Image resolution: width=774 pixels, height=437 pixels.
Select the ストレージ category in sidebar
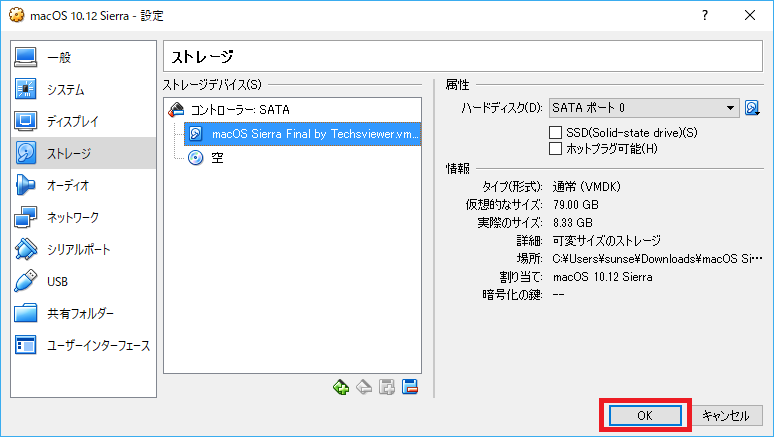[x=83, y=153]
